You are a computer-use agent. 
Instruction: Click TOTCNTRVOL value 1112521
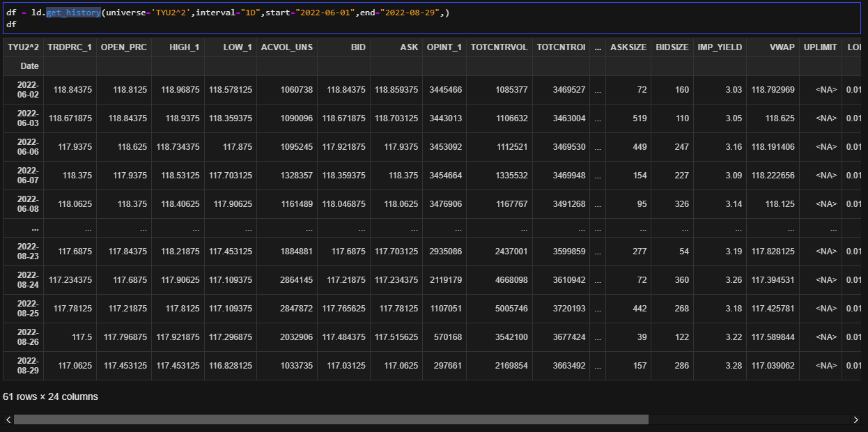click(511, 147)
